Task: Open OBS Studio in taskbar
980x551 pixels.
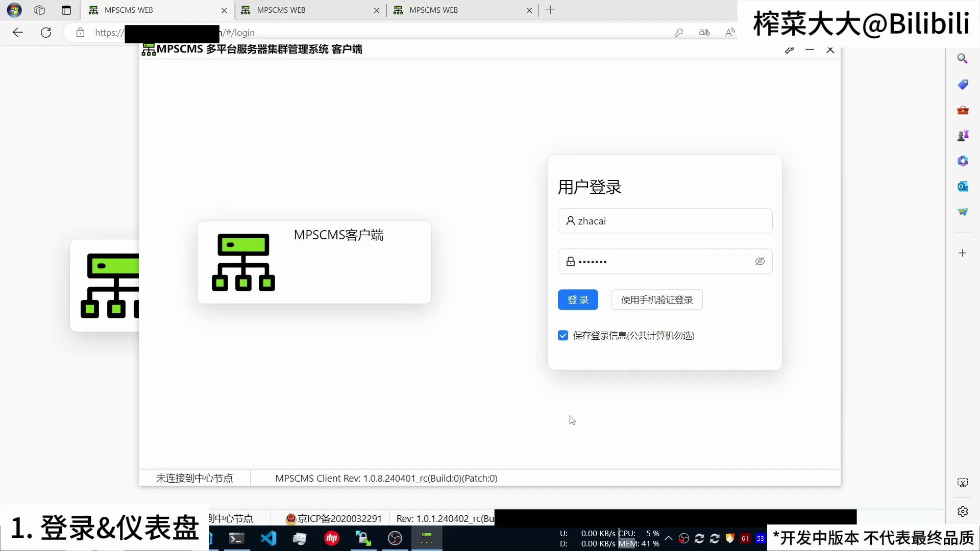Action: coord(395,538)
